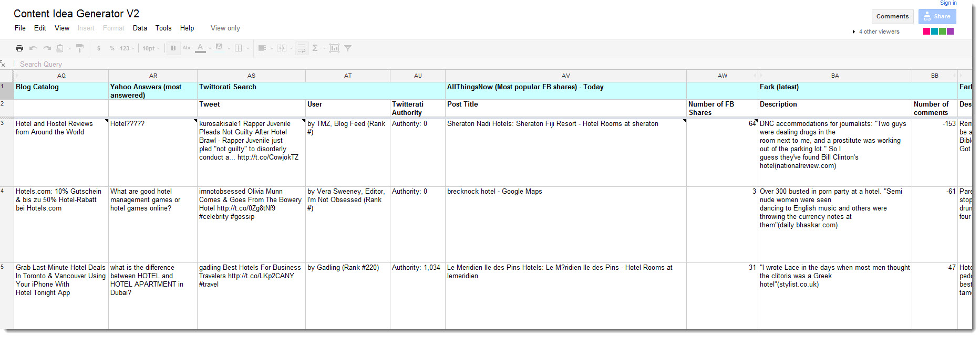Image resolution: width=980 pixels, height=337 pixels.
Task: Open the File menu
Action: (20, 28)
